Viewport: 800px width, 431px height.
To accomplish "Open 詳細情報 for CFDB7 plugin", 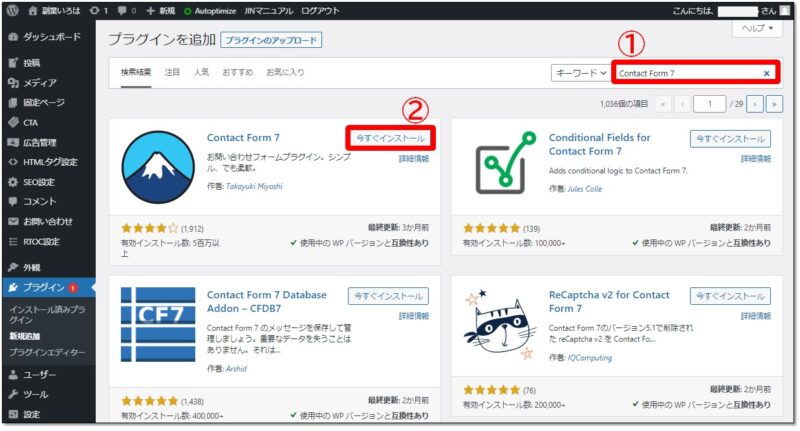I will click(414, 316).
